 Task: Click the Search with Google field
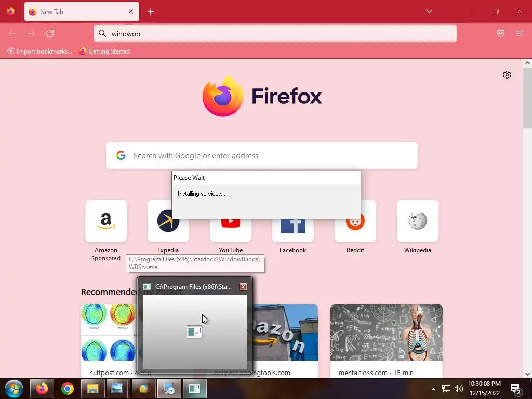pos(262,155)
